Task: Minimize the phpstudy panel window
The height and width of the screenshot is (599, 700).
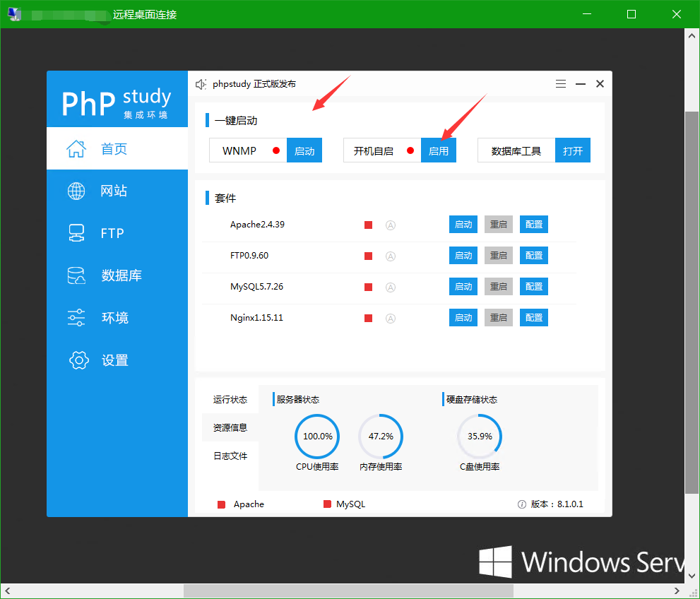Action: tap(581, 84)
